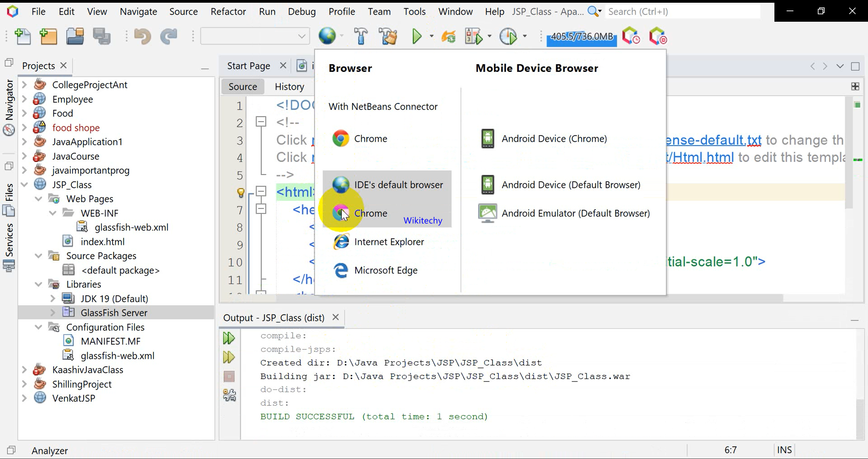The width and height of the screenshot is (868, 459).
Task: Switch to the History tab
Action: click(289, 87)
